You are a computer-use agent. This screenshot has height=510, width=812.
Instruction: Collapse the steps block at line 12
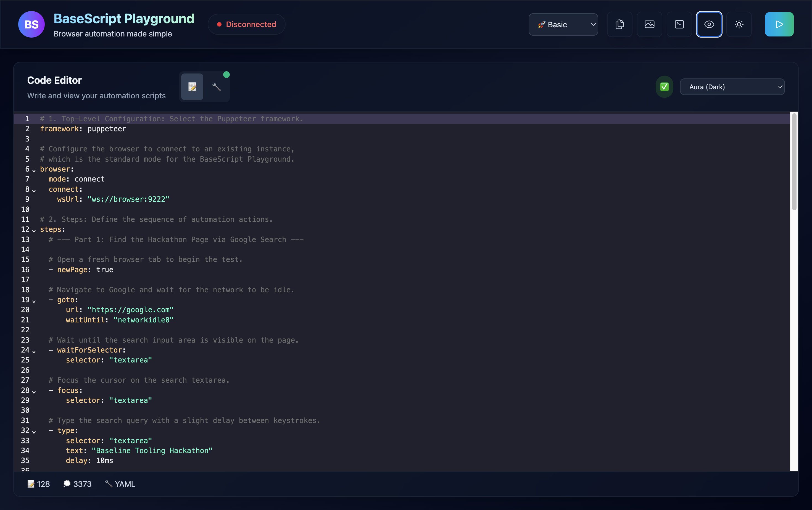[x=34, y=231]
